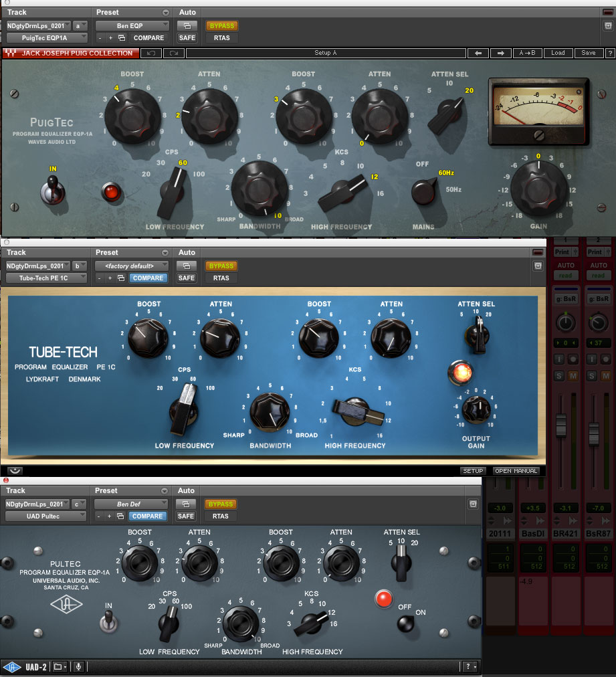Click OPEN MANUAL in Tube-Tech window
616x677 pixels.
pos(516,471)
